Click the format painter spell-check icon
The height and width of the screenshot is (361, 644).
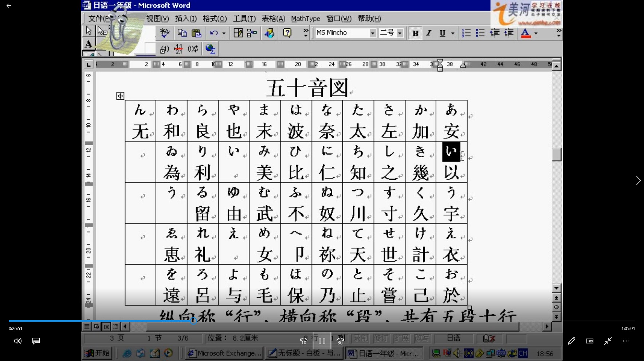[x=165, y=33]
